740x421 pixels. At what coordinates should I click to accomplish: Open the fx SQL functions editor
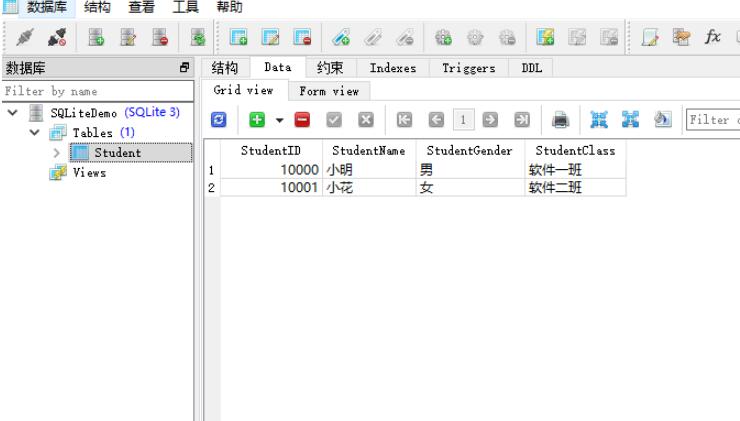713,37
